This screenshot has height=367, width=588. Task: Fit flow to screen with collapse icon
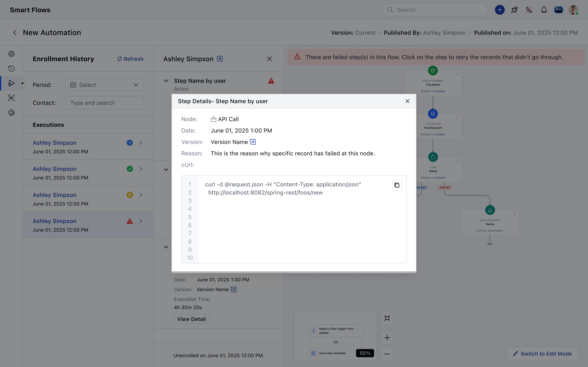[x=387, y=318]
